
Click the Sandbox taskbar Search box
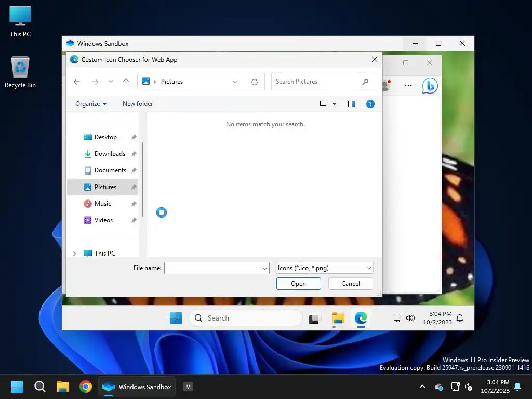246,318
